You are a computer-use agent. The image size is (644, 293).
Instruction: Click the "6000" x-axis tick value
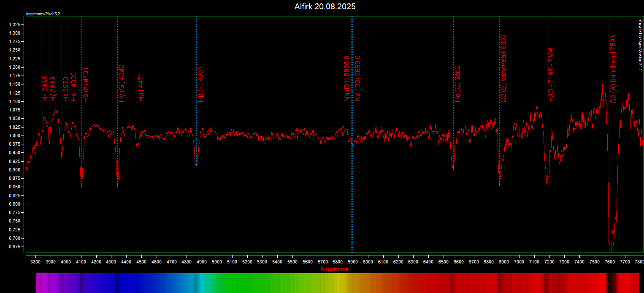[x=368, y=262]
